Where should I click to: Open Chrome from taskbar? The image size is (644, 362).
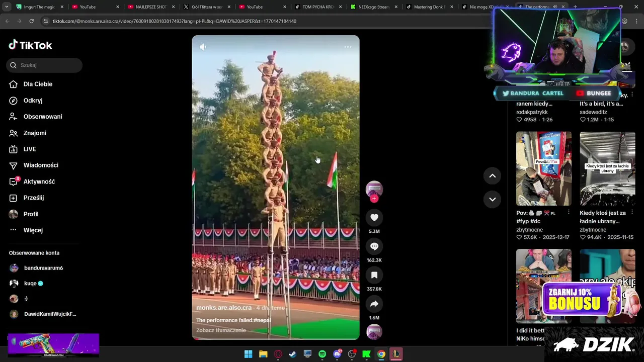pos(381,354)
